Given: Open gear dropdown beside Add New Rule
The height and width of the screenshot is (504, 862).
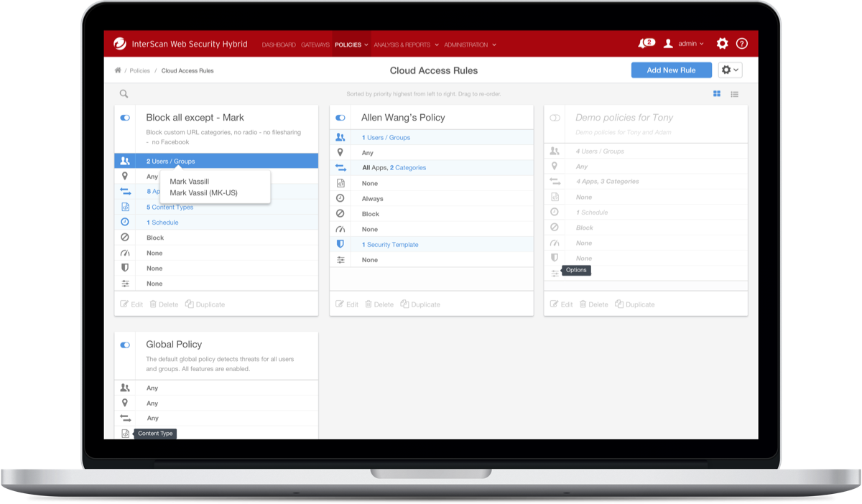Looking at the screenshot, I should [x=730, y=70].
